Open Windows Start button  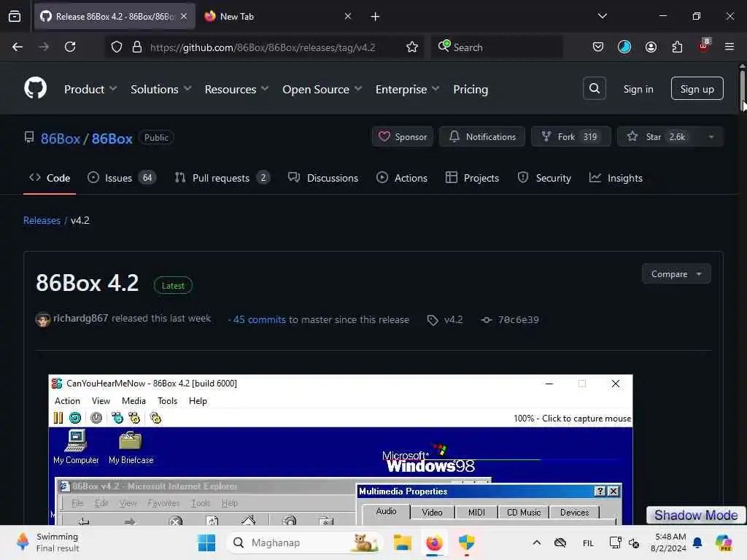pyautogui.click(x=206, y=542)
